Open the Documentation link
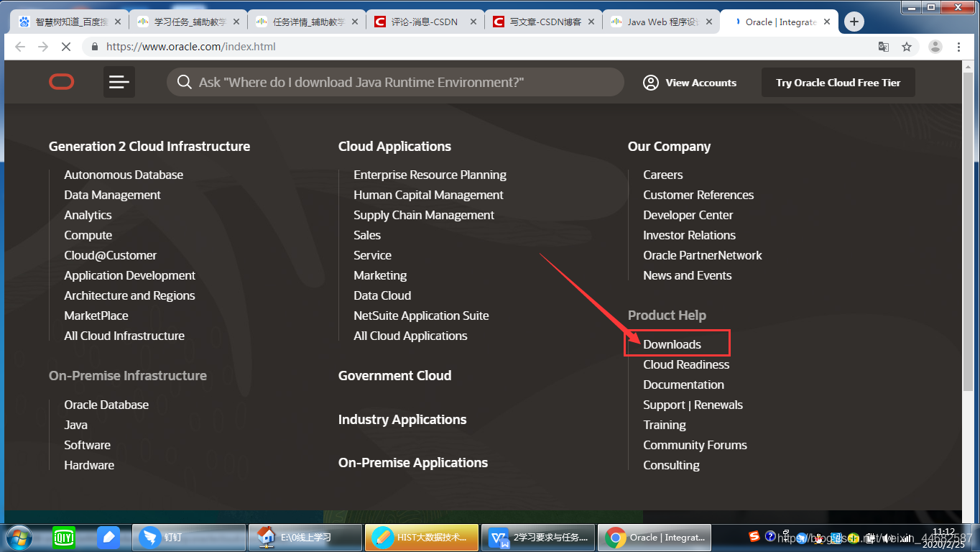 coord(683,385)
